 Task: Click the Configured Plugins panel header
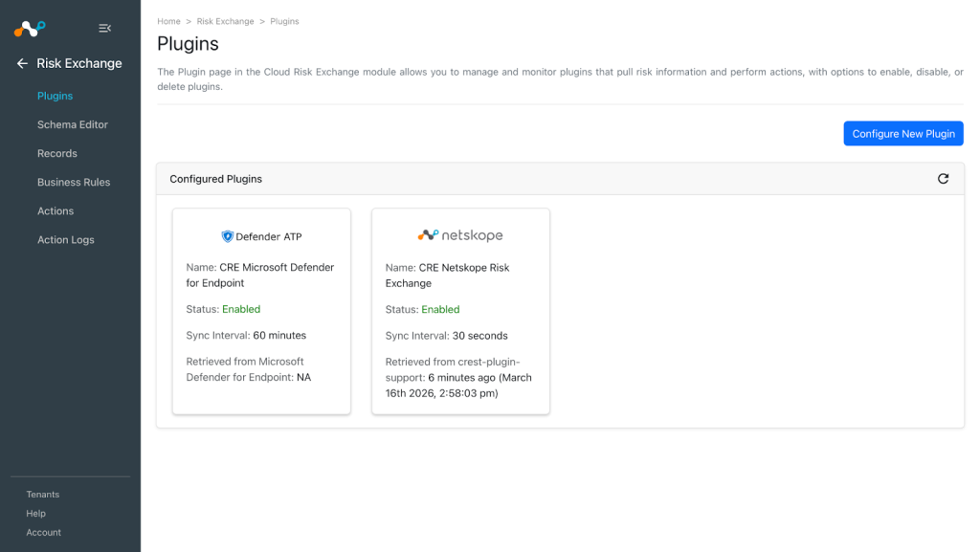pos(560,179)
